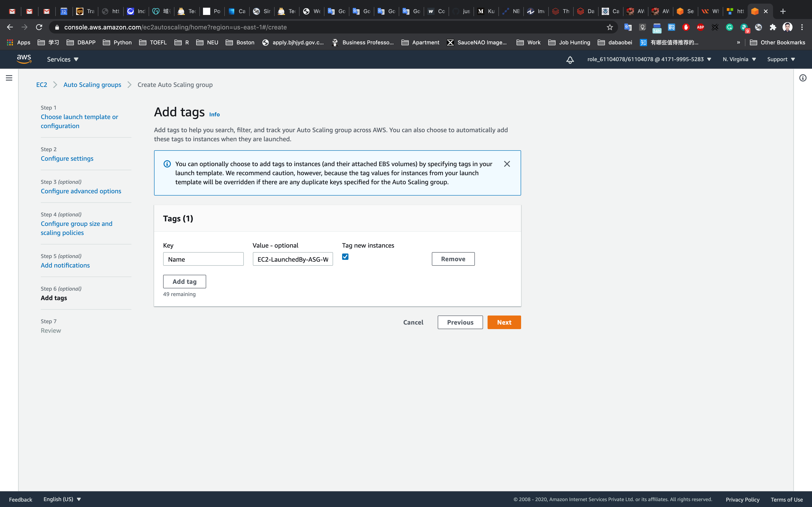Click the Add tag button
Screen dimensions: 812x507
tap(185, 282)
